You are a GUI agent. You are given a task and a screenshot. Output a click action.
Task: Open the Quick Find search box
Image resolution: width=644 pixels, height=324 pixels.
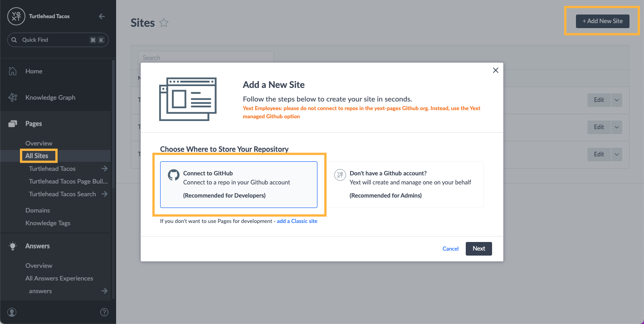58,40
